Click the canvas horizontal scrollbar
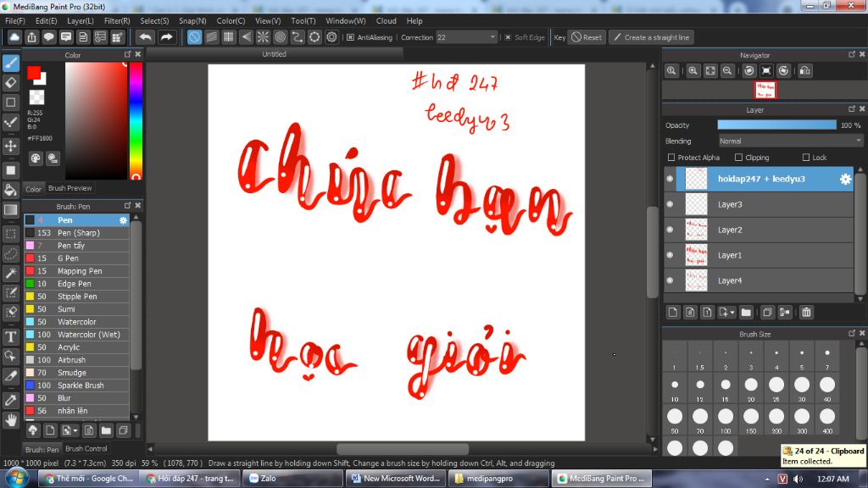The image size is (868, 488). [x=403, y=449]
